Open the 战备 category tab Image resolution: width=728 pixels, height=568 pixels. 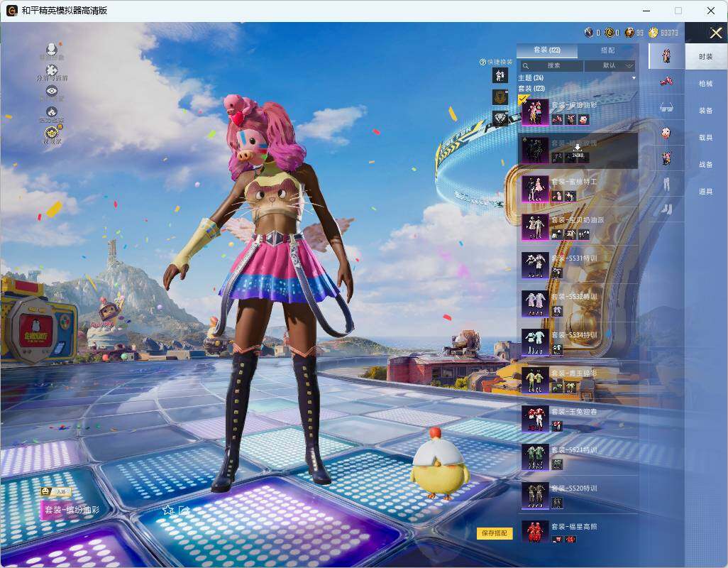point(706,165)
